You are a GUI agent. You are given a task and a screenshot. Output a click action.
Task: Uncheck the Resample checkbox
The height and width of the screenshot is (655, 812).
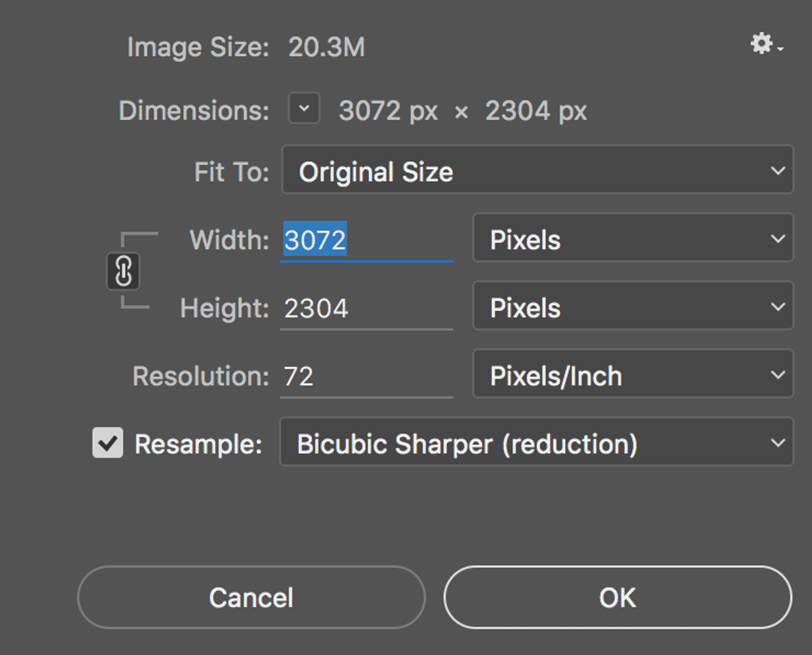108,443
